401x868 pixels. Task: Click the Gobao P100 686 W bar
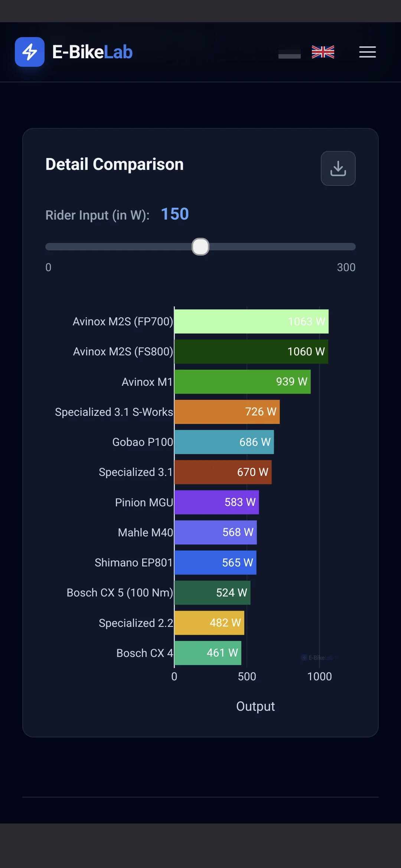pos(224,442)
